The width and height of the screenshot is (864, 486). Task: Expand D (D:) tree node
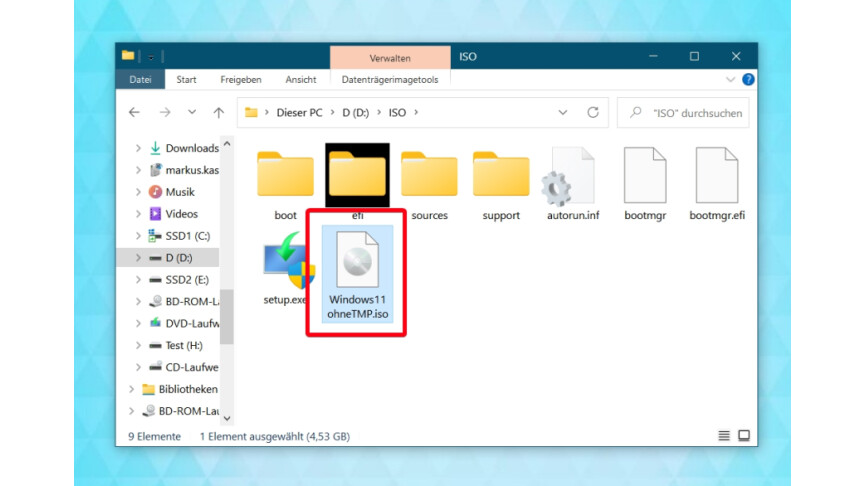(x=138, y=258)
